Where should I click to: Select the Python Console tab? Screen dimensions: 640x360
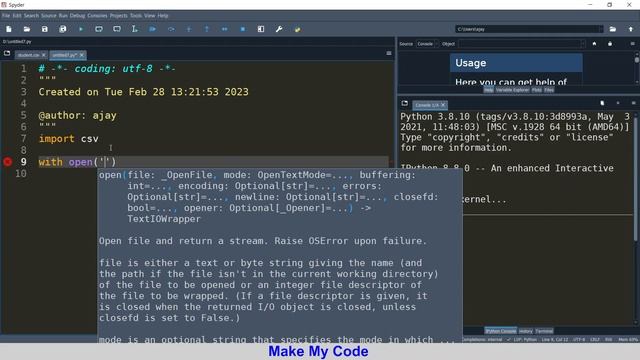[501, 331]
